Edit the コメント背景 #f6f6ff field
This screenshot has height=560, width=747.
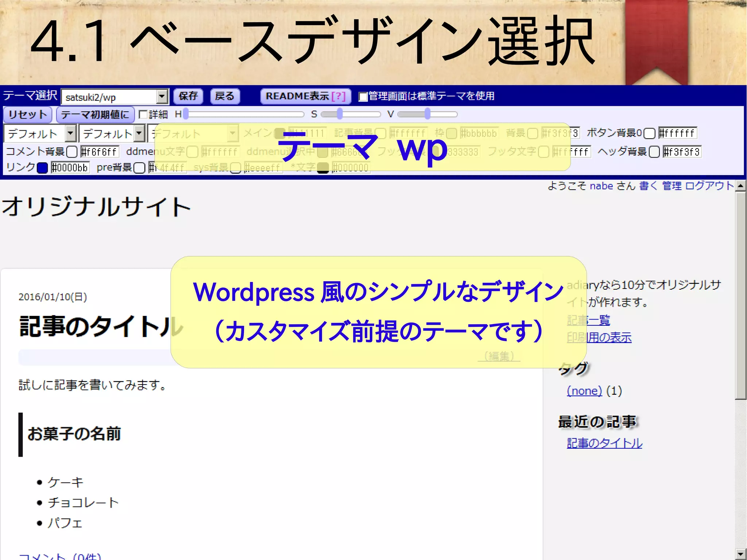click(x=100, y=151)
